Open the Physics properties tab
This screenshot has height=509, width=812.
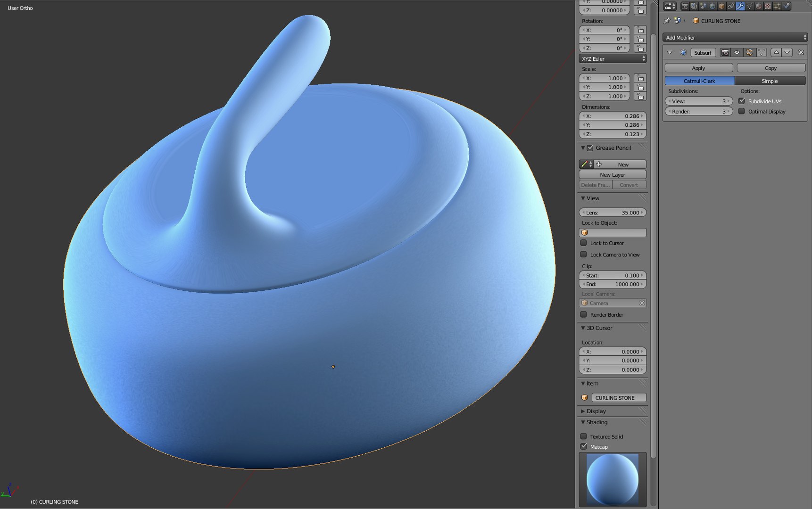pos(786,6)
